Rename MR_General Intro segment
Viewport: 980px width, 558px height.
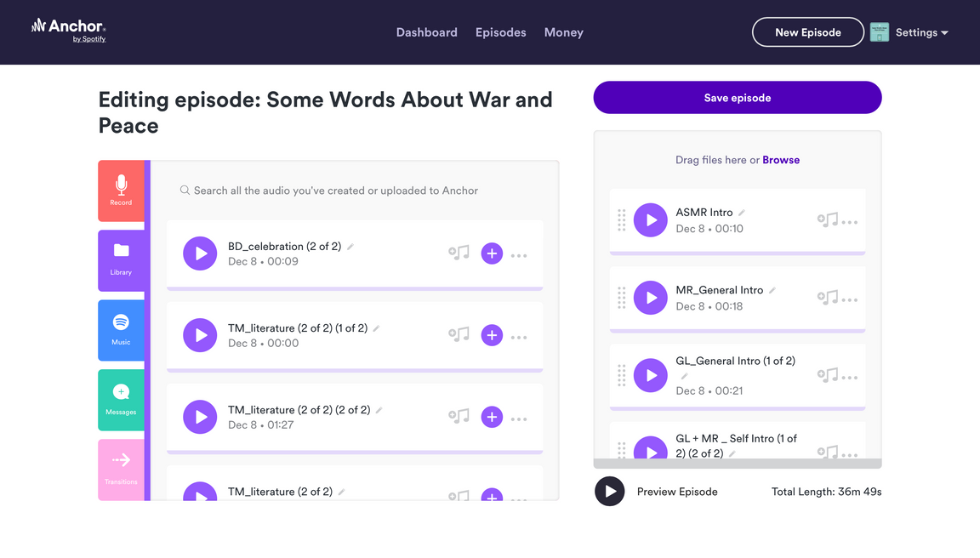pyautogui.click(x=772, y=291)
